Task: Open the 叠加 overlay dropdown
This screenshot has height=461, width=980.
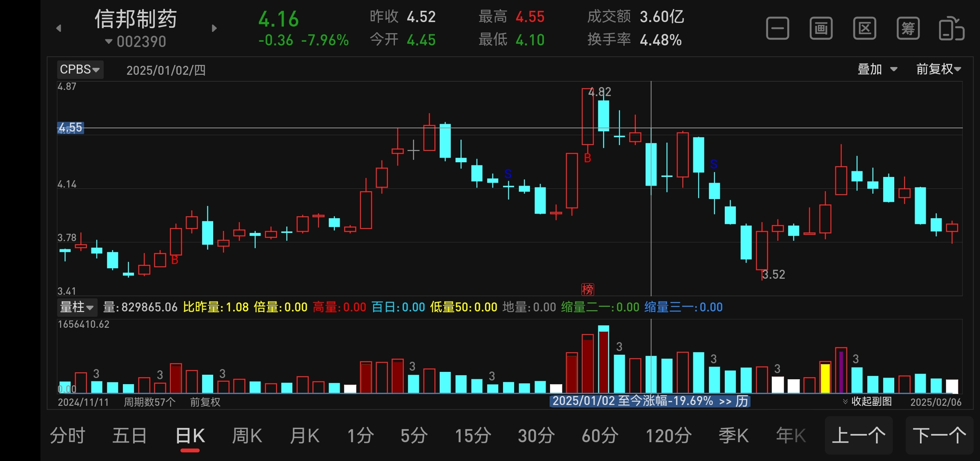Action: [877, 69]
